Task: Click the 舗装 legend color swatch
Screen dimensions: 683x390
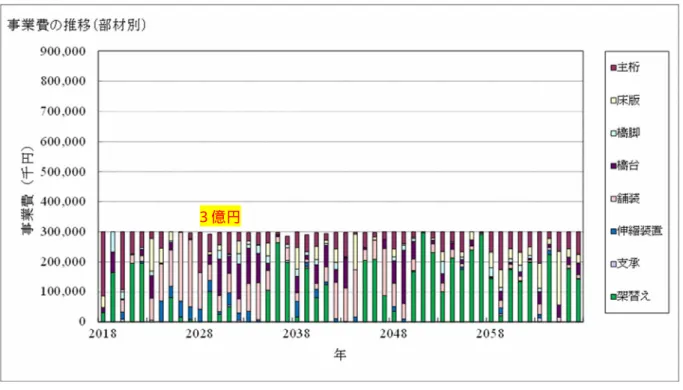Action: 613,199
